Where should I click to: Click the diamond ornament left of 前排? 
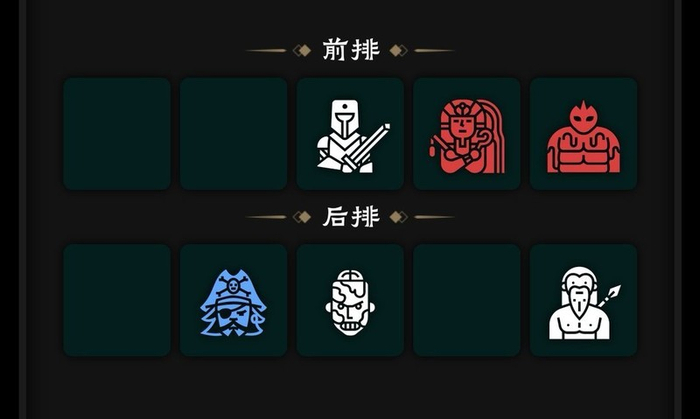coord(302,50)
